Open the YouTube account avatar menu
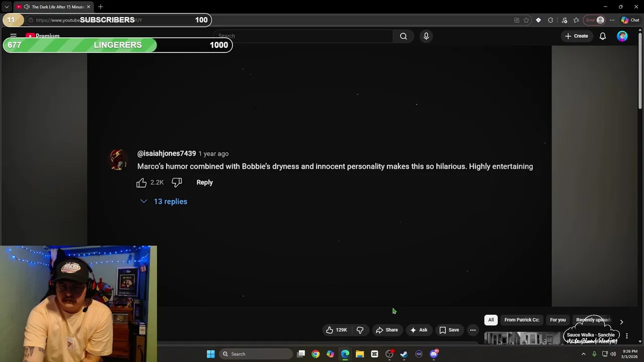 click(x=622, y=36)
